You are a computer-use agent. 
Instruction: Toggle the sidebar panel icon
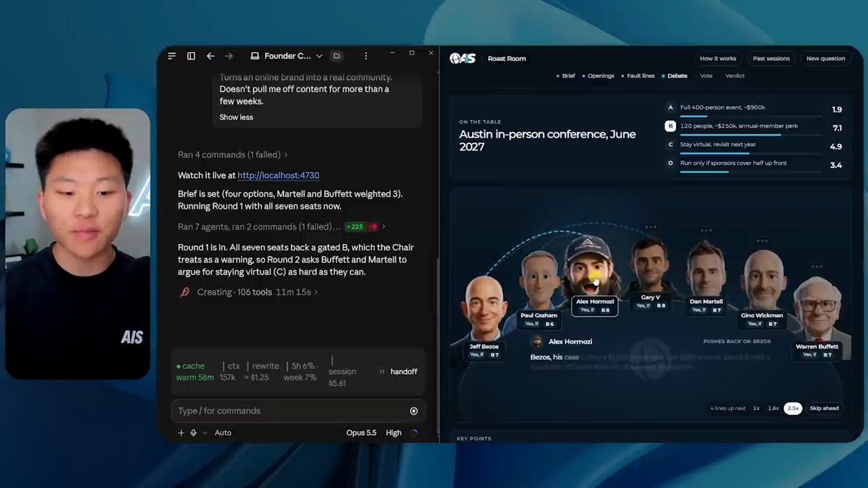(x=191, y=56)
